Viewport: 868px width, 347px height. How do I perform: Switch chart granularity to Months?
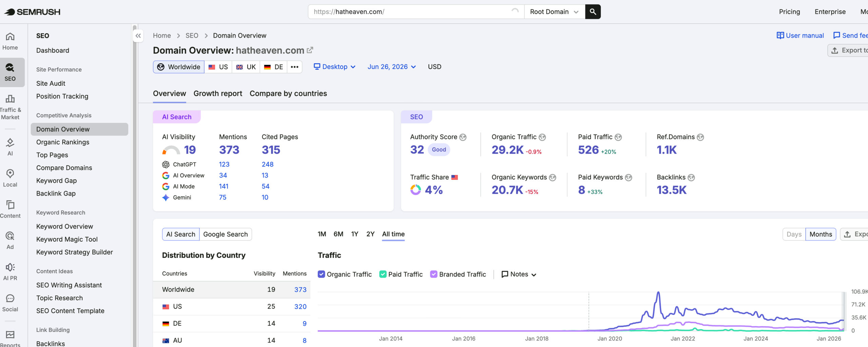pos(821,234)
